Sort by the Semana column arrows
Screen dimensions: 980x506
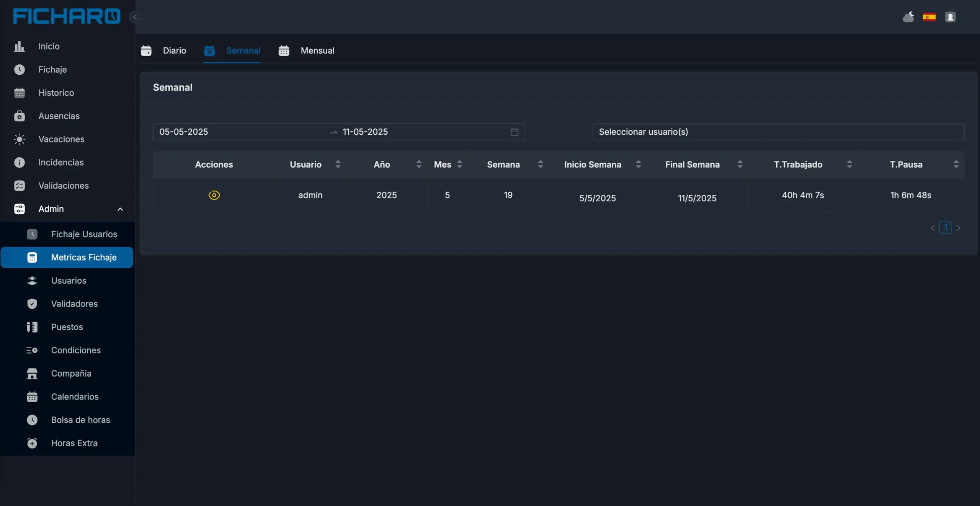pyautogui.click(x=541, y=165)
